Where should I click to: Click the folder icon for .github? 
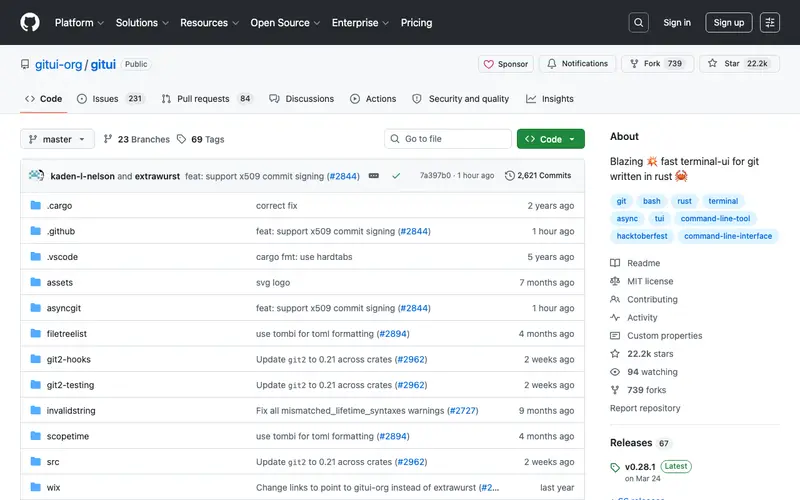pos(35,231)
